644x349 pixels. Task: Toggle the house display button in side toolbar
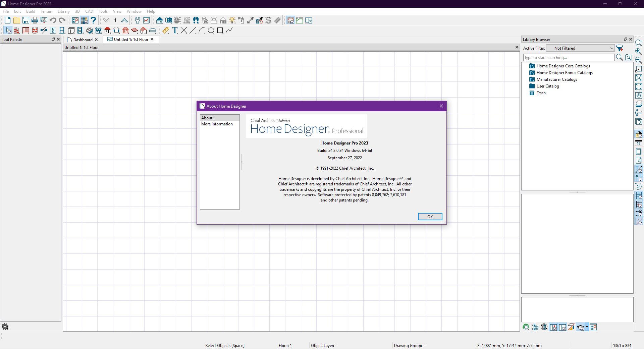[639, 134]
